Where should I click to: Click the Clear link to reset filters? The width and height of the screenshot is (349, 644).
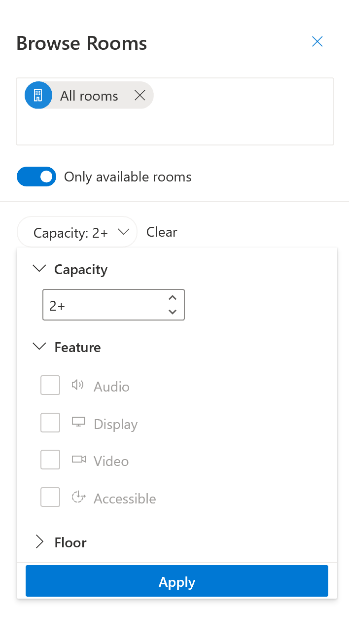click(162, 232)
